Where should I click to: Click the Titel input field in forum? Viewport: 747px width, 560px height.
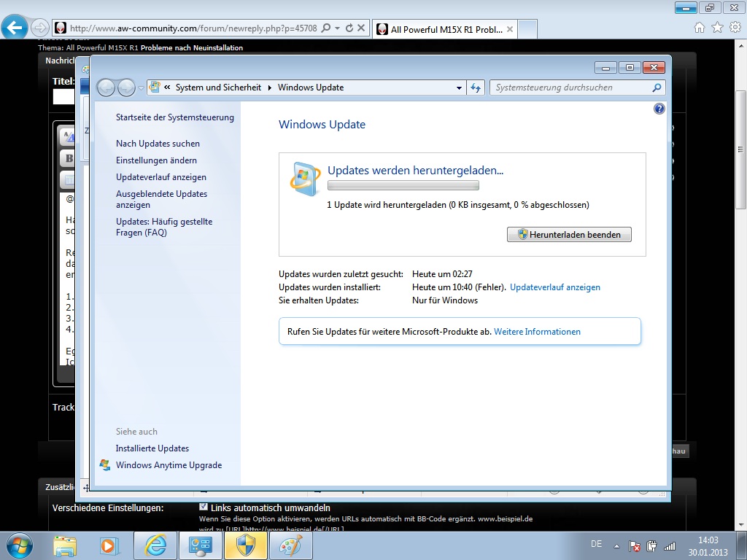[64, 97]
